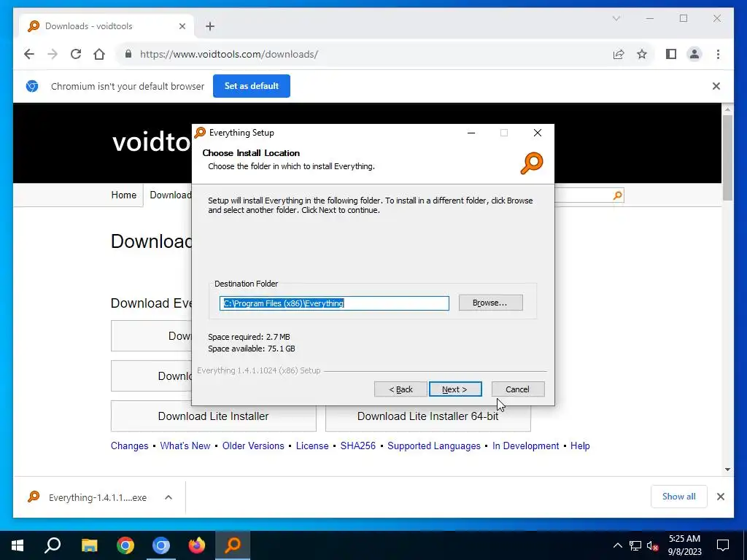Open the In Development link

pyautogui.click(x=525, y=446)
